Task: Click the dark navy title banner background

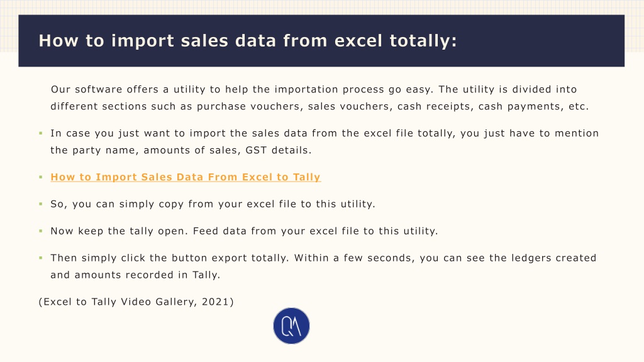Action: tap(534, 41)
